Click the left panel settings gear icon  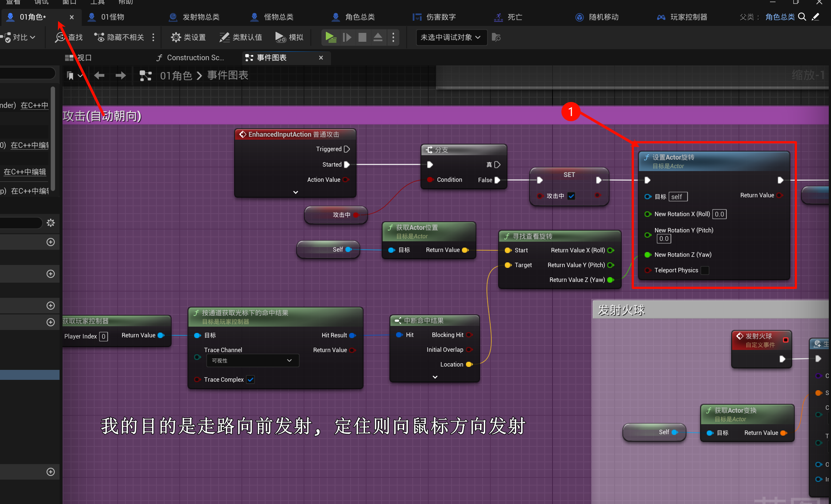[x=51, y=223]
